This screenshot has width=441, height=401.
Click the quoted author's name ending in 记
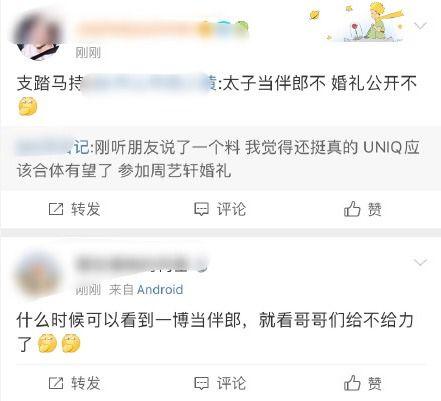point(53,147)
